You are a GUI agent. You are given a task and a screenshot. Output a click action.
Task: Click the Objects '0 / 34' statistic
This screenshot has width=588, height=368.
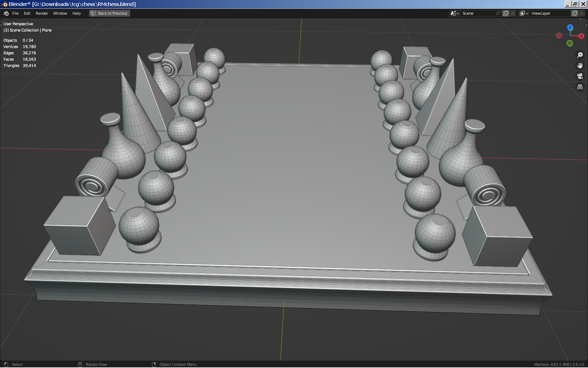click(28, 40)
